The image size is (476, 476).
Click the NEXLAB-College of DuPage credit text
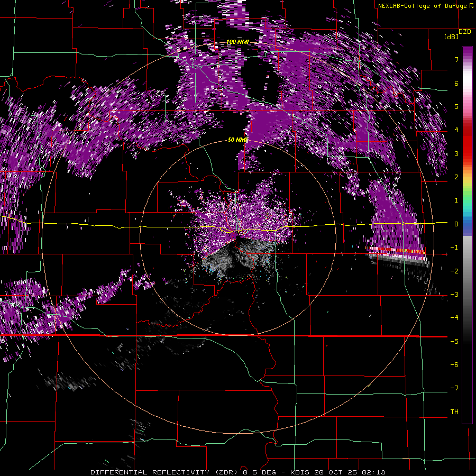point(422,6)
